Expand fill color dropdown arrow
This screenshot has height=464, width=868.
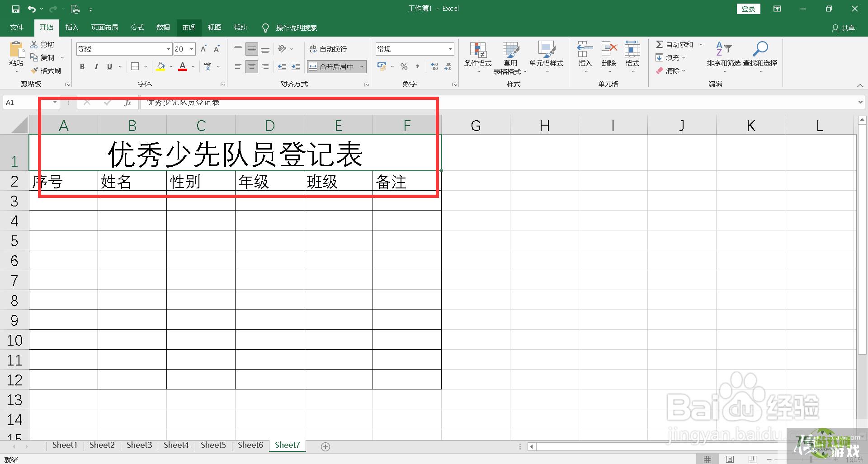tap(171, 66)
